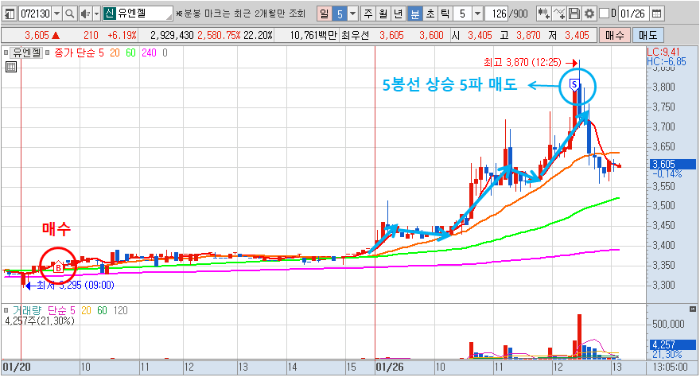
Task: Click the small square toggle before 거래량 legend
Action: point(6,310)
